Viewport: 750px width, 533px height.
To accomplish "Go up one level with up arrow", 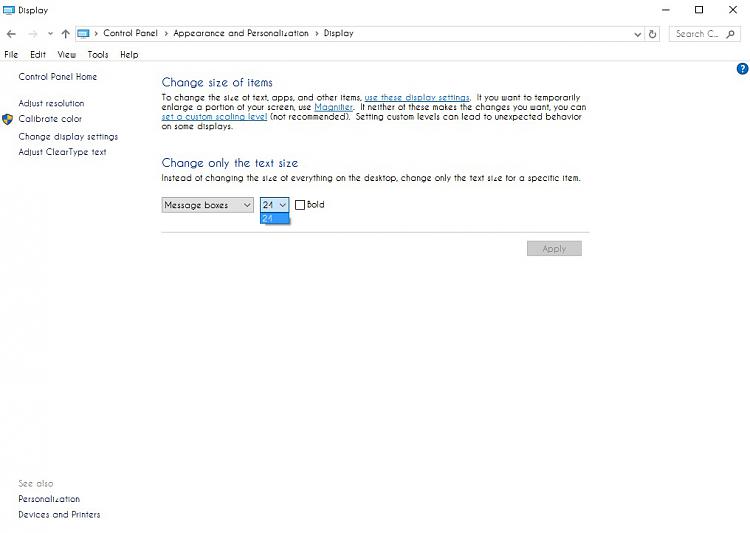I will [x=66, y=33].
